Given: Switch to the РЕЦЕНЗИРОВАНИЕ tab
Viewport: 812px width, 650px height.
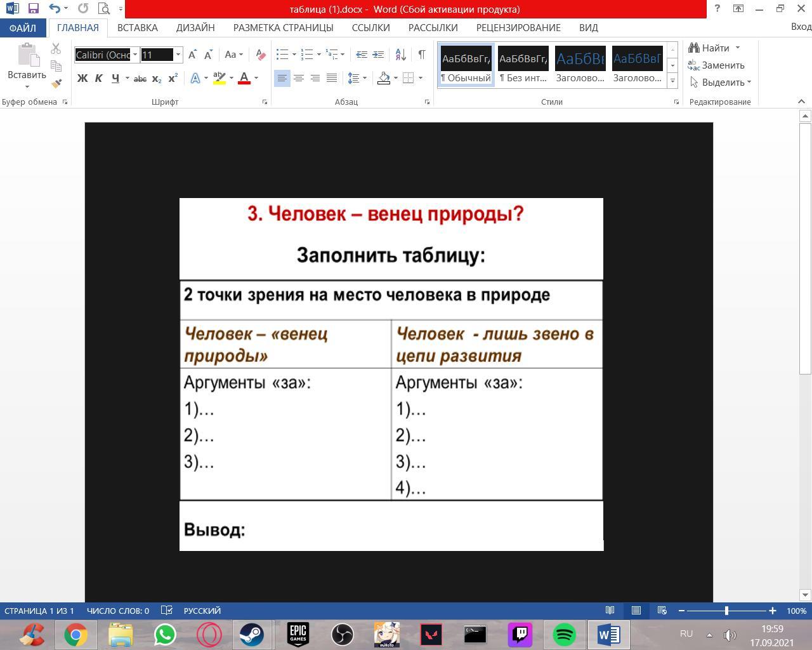Looking at the screenshot, I should tap(518, 27).
